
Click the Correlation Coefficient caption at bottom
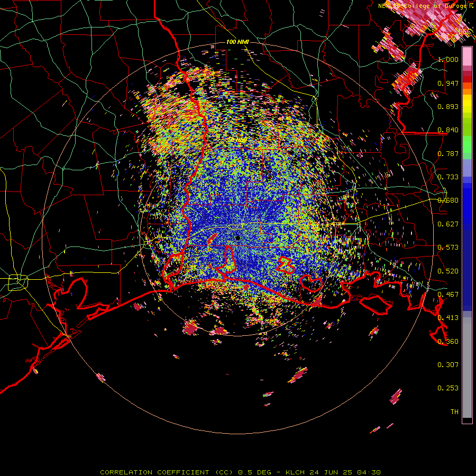pyautogui.click(x=240, y=472)
